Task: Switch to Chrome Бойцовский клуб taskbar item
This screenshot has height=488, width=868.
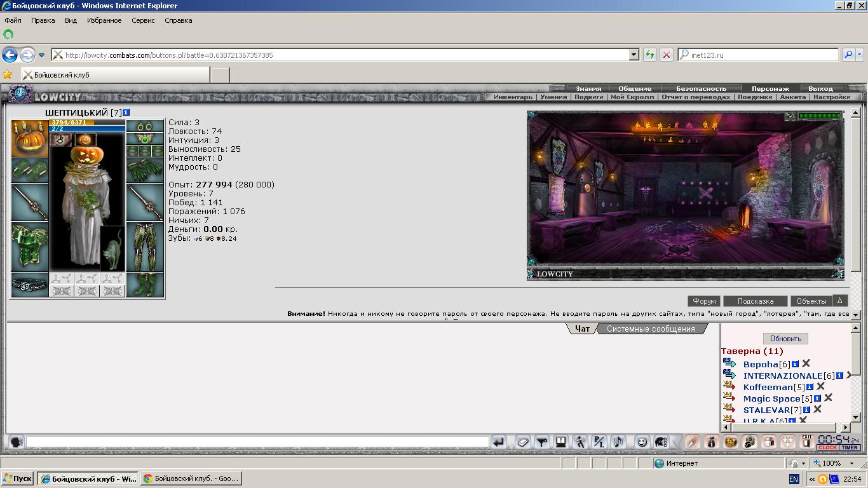Action: tap(191, 478)
